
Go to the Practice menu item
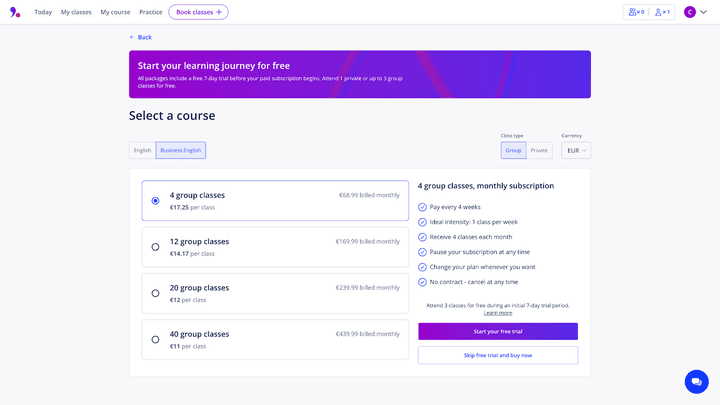(x=151, y=12)
